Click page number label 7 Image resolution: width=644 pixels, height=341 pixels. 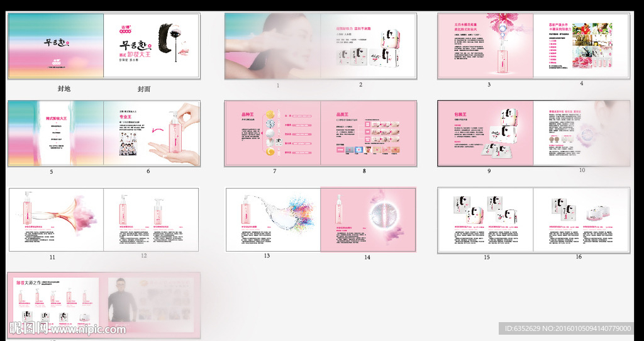[275, 171]
